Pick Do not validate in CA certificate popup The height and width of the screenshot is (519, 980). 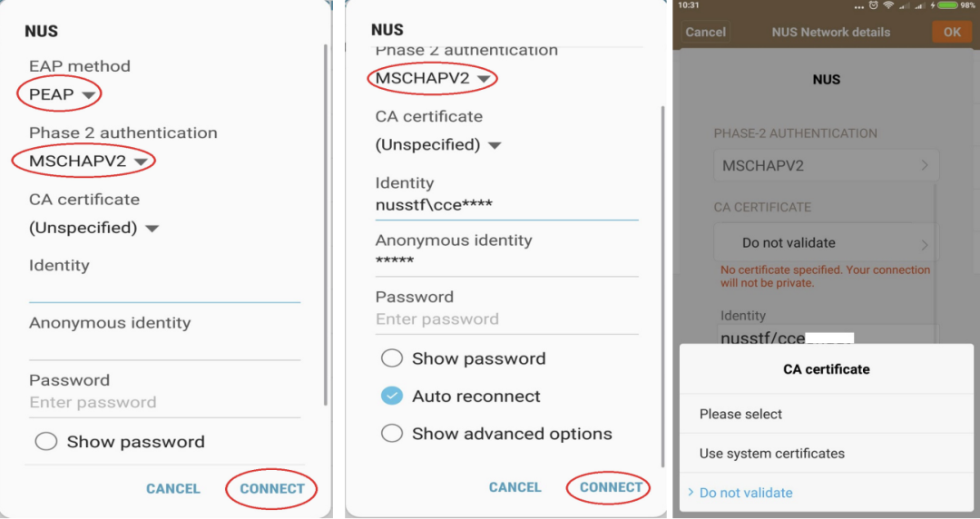[x=746, y=493]
